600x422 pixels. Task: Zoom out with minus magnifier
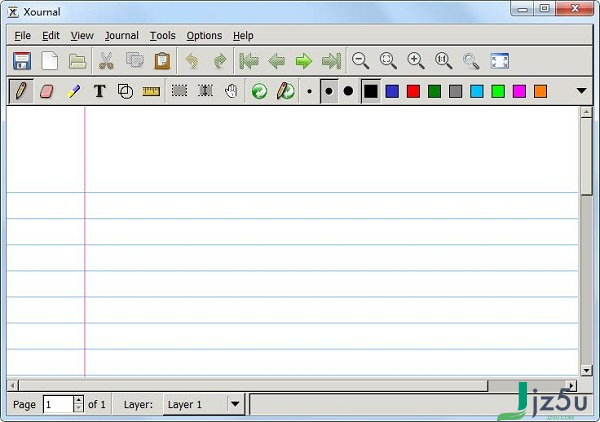(x=360, y=61)
